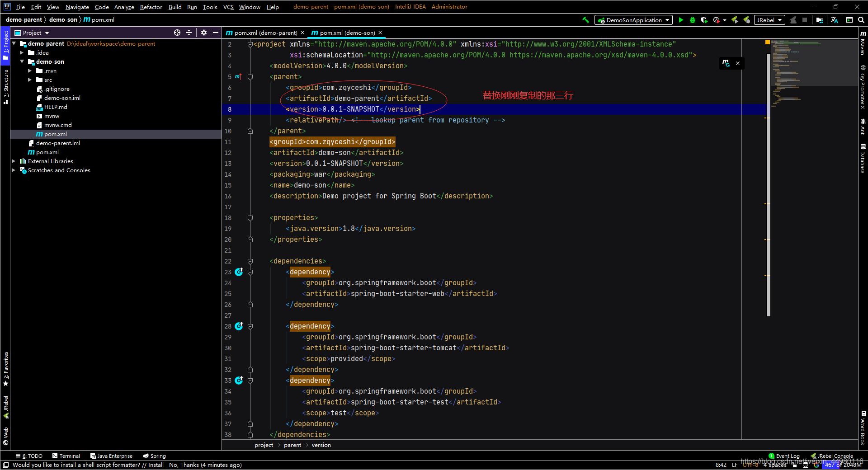Open Project panel gear settings

pos(204,33)
